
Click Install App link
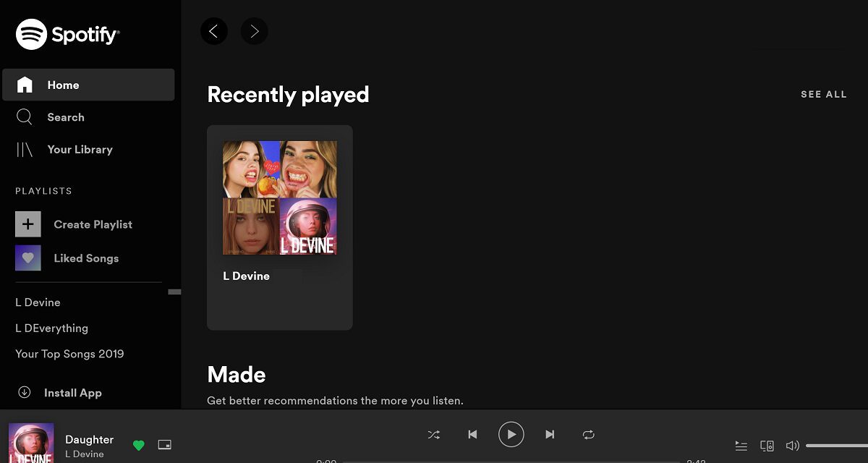point(72,393)
